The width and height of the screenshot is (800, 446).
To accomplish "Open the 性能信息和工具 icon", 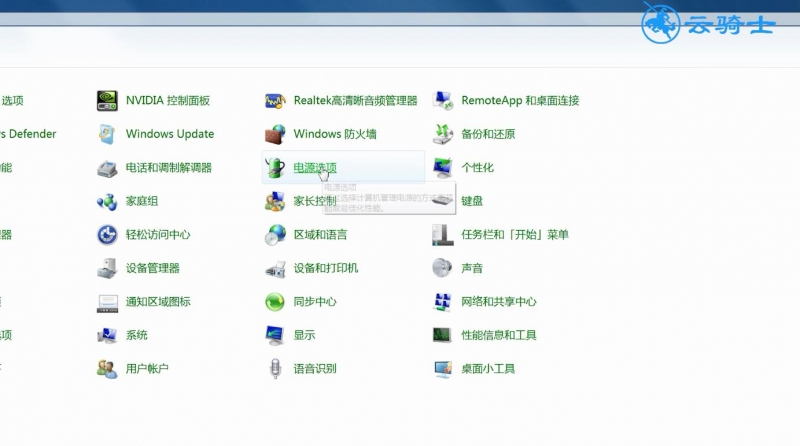I will (443, 335).
